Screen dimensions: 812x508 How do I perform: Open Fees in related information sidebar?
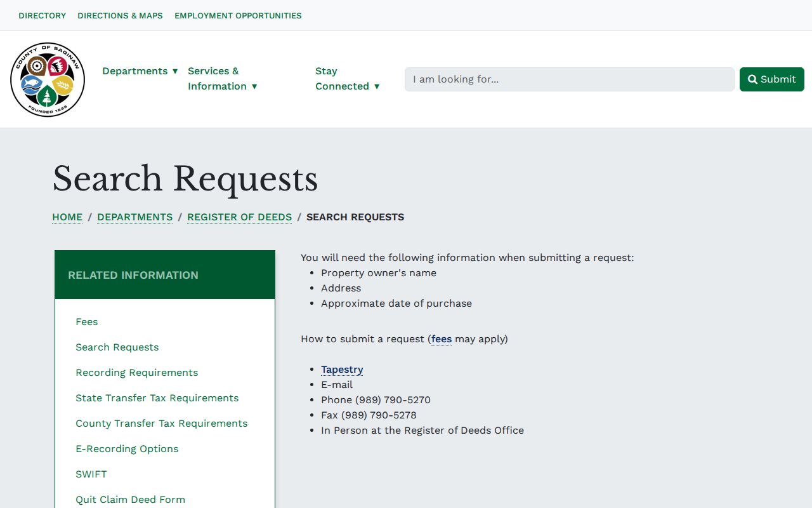click(x=87, y=322)
